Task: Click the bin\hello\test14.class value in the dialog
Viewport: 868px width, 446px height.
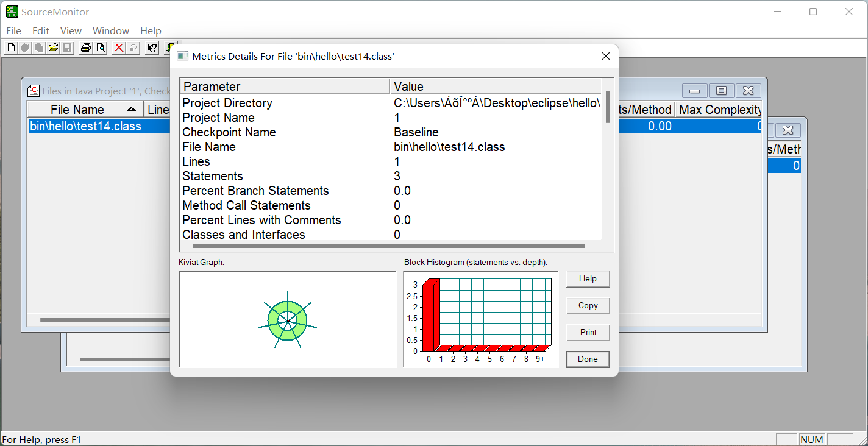Action: [449, 147]
